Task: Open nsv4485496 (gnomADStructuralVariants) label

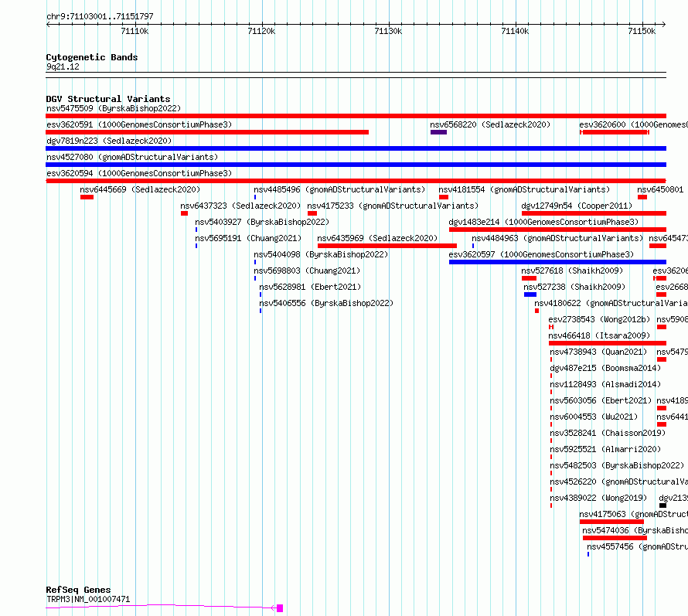Action: pos(339,189)
